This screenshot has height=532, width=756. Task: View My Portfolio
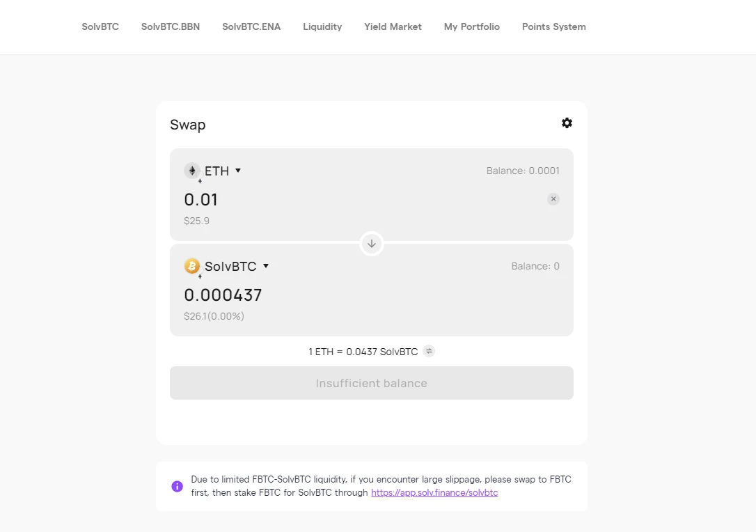[472, 26]
